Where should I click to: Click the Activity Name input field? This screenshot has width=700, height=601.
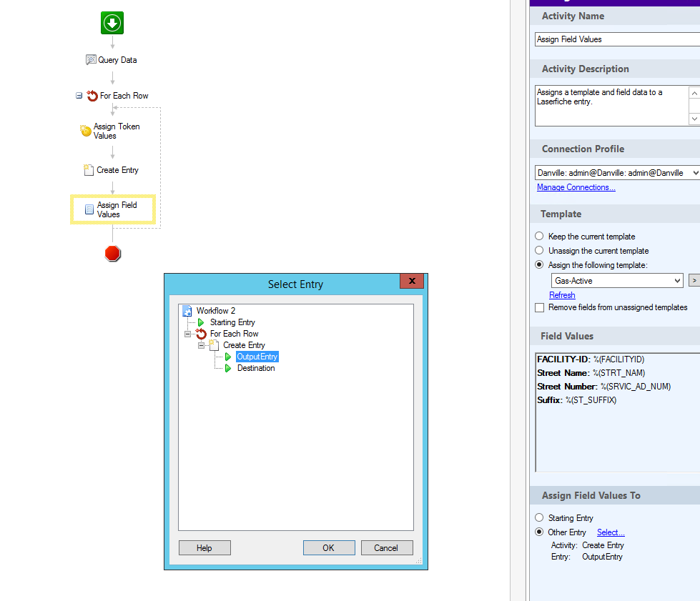pyautogui.click(x=617, y=39)
